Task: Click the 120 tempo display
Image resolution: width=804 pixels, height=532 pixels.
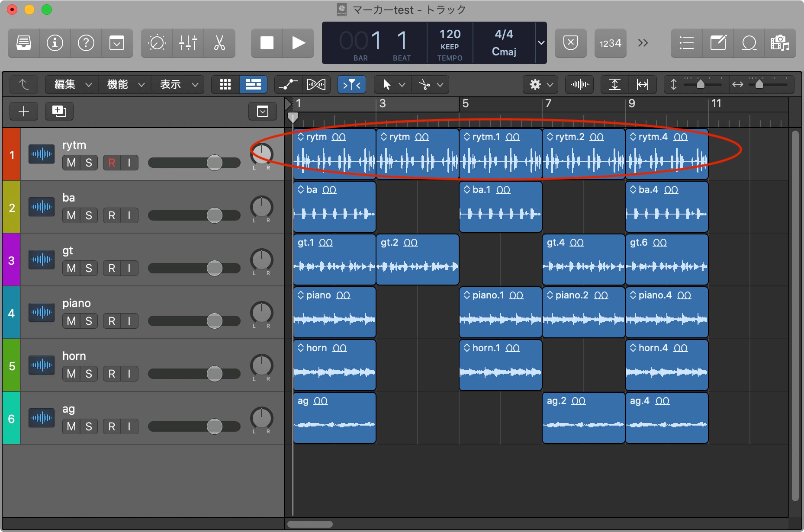Action: 450,35
